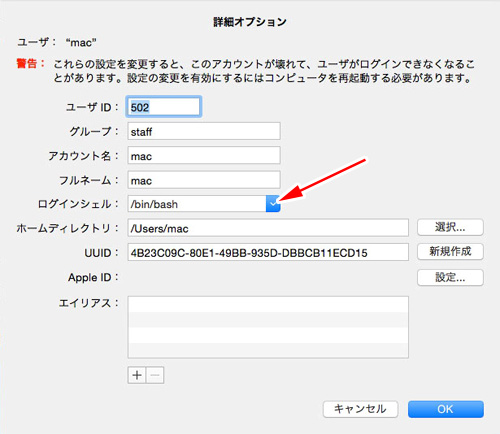Screen dimensions: 500x434
Task: Click the third row of alias list
Action: (x=268, y=335)
